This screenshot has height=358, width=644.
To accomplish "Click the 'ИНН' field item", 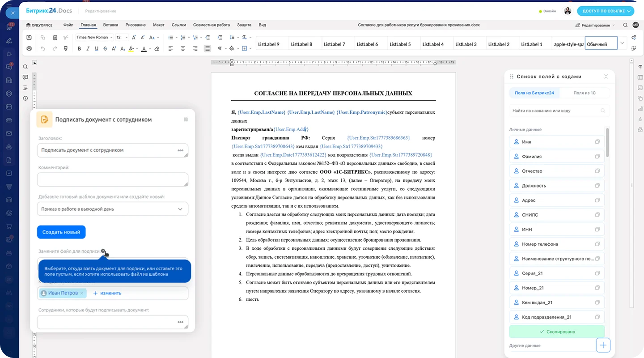I will (557, 230).
